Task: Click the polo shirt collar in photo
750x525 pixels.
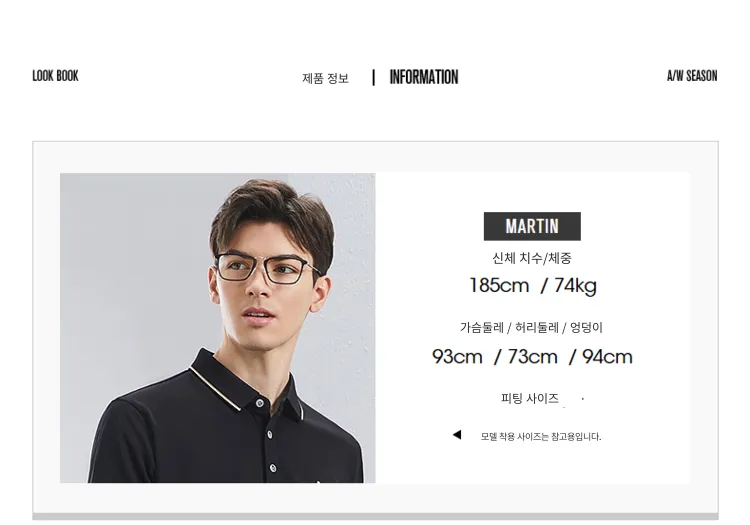Action: pos(246,385)
